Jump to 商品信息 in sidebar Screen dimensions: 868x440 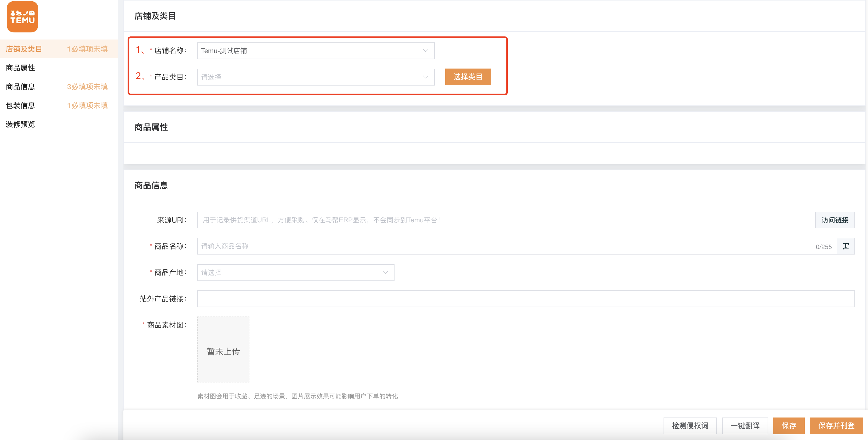click(21, 87)
